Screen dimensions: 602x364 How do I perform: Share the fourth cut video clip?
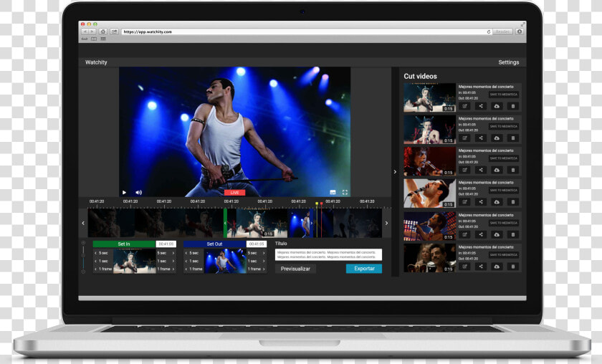[481, 201]
